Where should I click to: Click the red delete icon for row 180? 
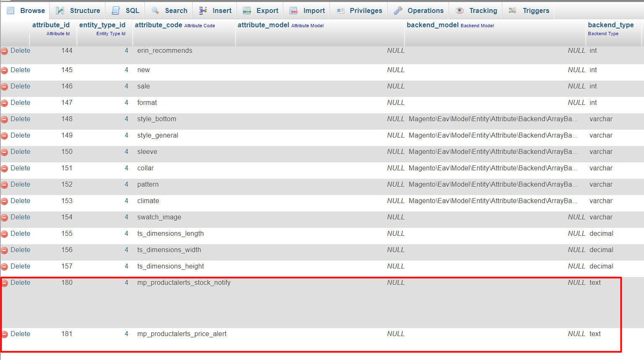click(x=5, y=283)
